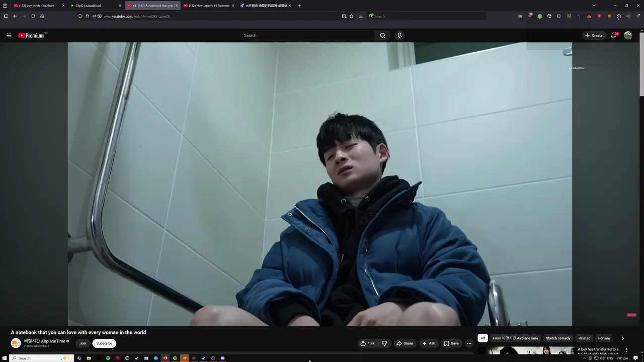
Task: Reload the current page
Action: pos(33,16)
